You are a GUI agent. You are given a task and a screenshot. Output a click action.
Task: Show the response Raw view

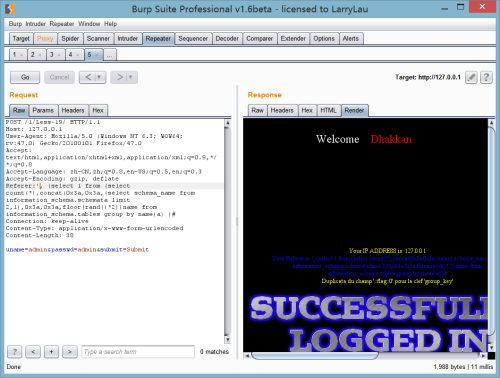coord(257,110)
